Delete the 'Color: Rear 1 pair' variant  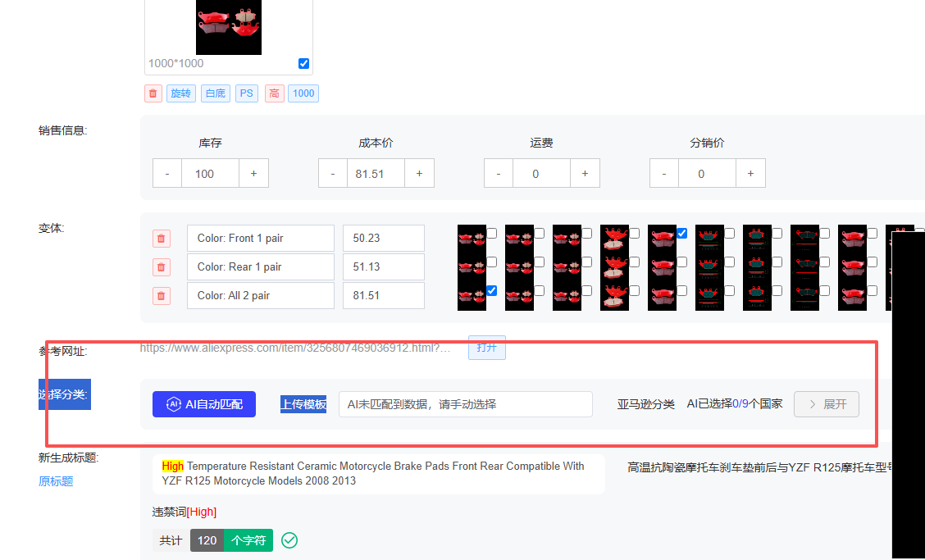pyautogui.click(x=162, y=267)
